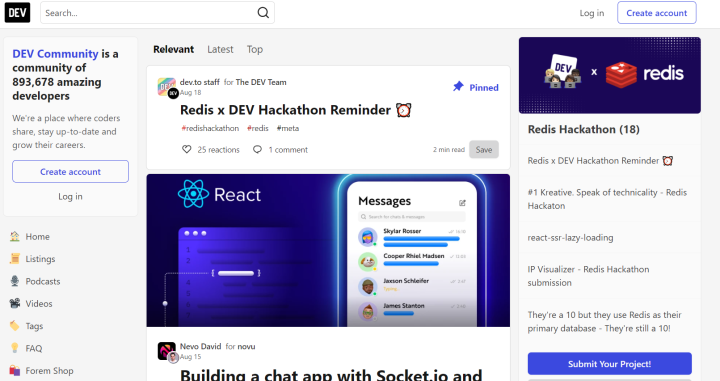Image resolution: width=720 pixels, height=381 pixels.
Task: Open the 1 comment link
Action: coord(281,150)
